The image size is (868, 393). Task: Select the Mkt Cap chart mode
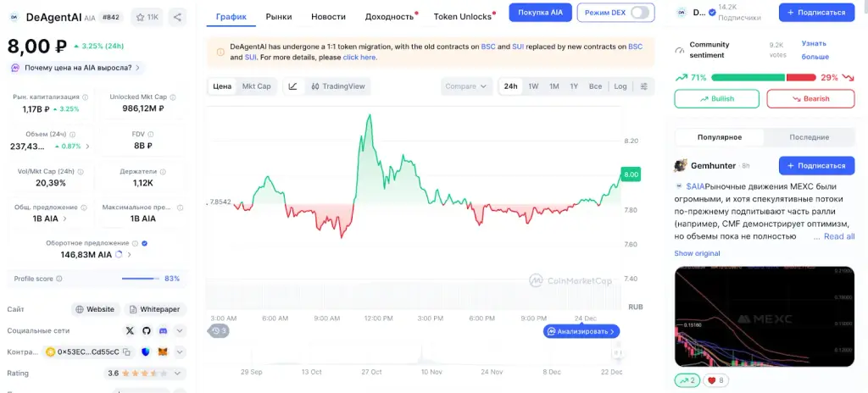tap(256, 86)
